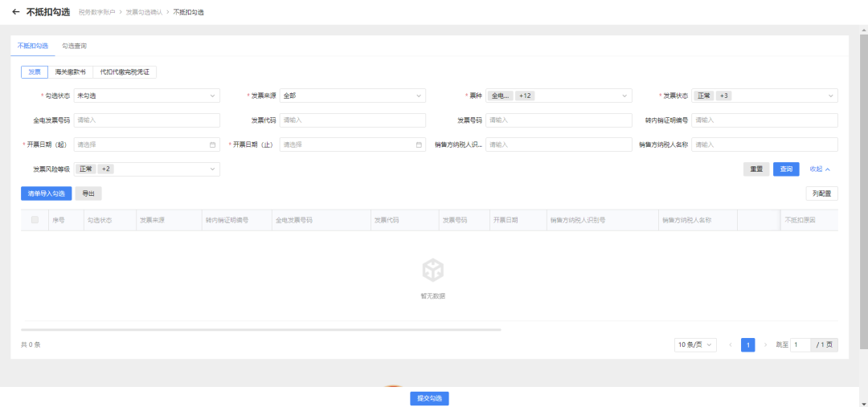Expand the 发票风险等级 dropdown
This screenshot has height=407, width=868.
pyautogui.click(x=146, y=169)
